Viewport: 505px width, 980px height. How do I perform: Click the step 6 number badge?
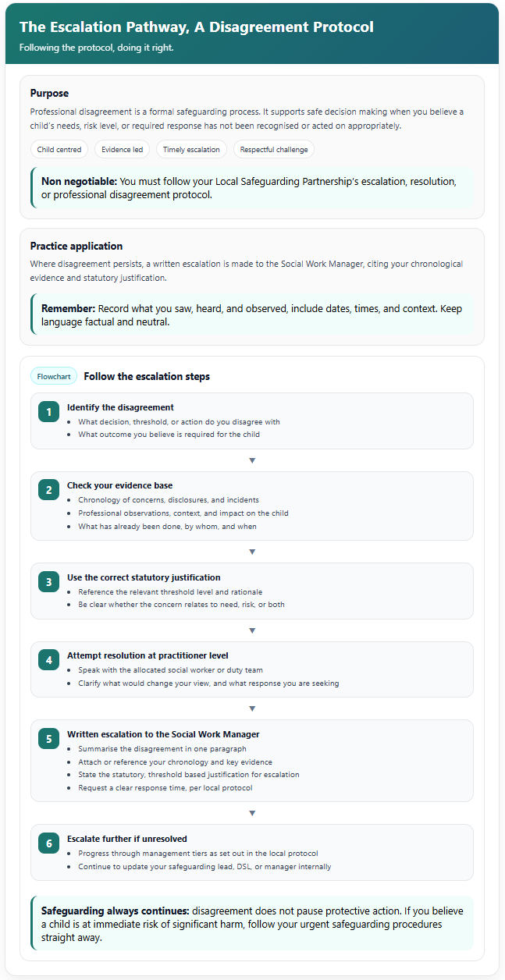coord(48,843)
